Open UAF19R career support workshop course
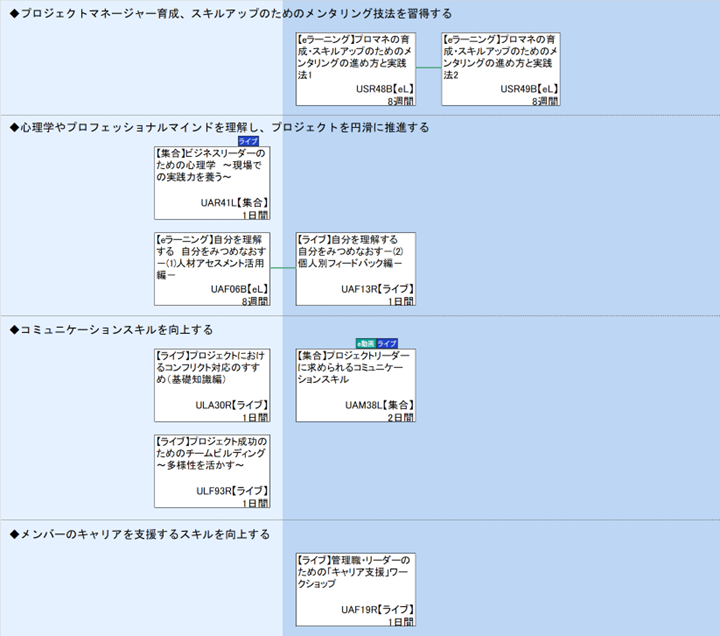720x636 pixels. pyautogui.click(x=356, y=590)
